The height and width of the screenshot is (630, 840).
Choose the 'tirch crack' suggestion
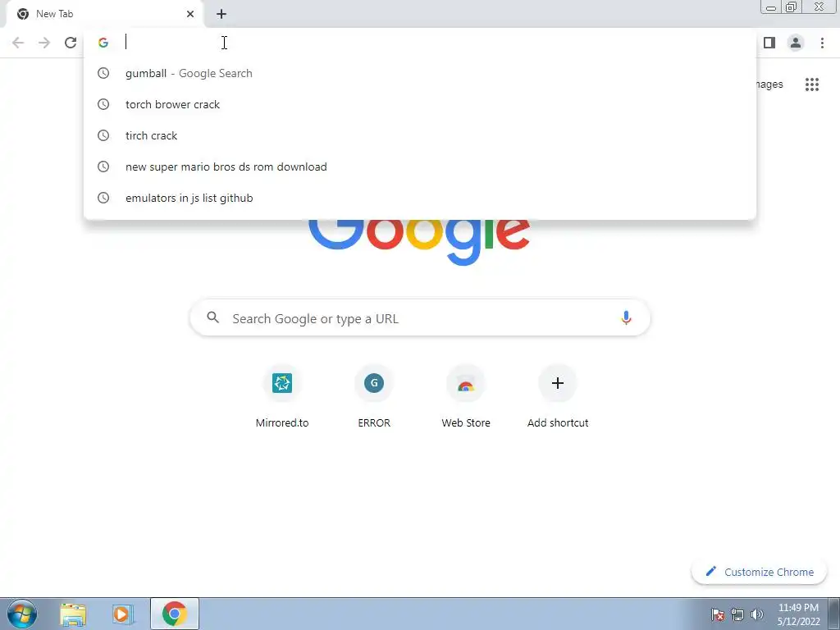[x=420, y=135]
